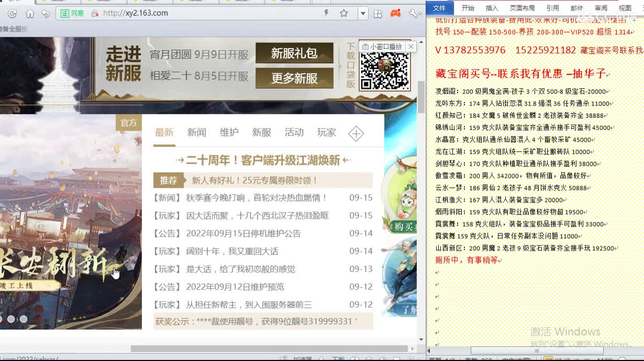The image size is (644, 361).
Task: Click the browser vertical scrollbar thumb
Action: (421, 97)
